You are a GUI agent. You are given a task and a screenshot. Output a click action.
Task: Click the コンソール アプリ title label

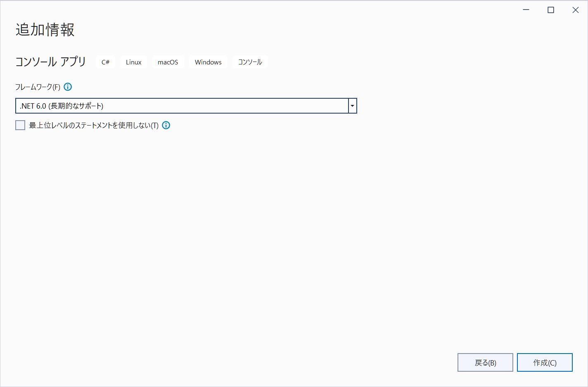tap(50, 62)
